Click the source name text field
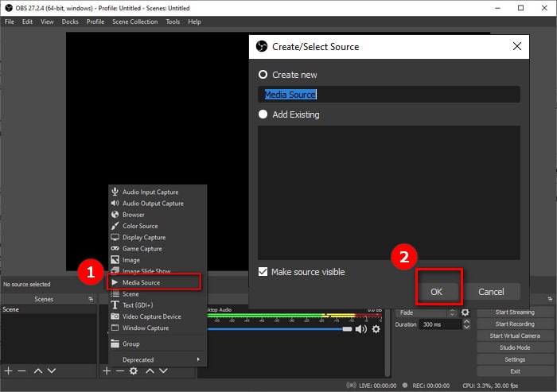The width and height of the screenshot is (557, 392). pyautogui.click(x=388, y=95)
